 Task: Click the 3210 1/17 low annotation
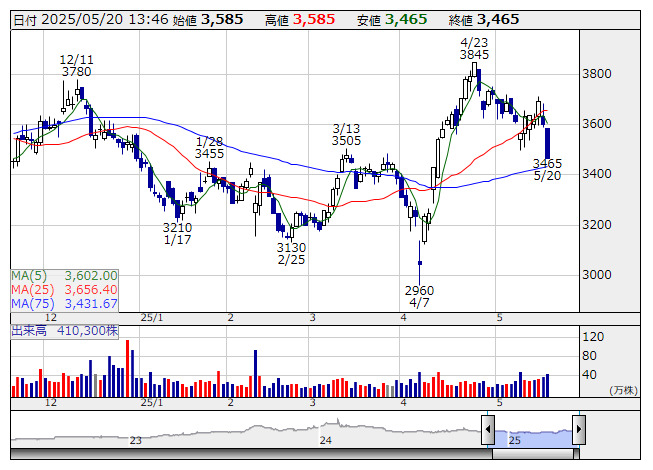pos(177,234)
